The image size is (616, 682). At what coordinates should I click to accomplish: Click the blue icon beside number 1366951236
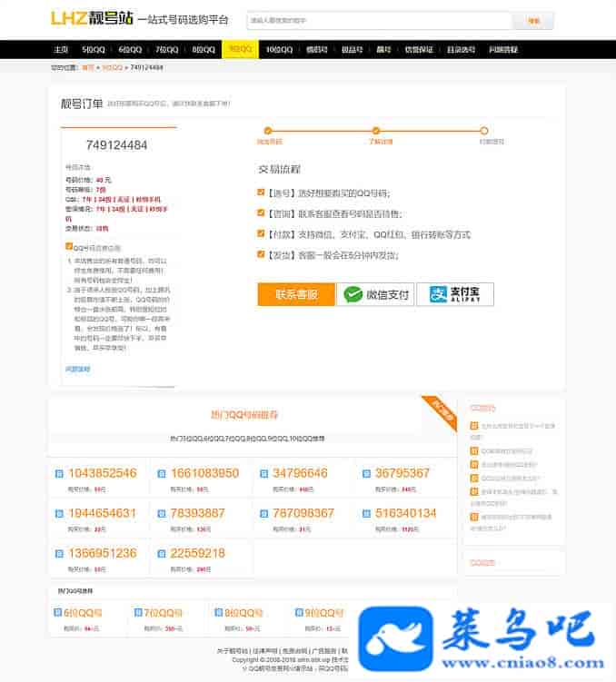59,554
